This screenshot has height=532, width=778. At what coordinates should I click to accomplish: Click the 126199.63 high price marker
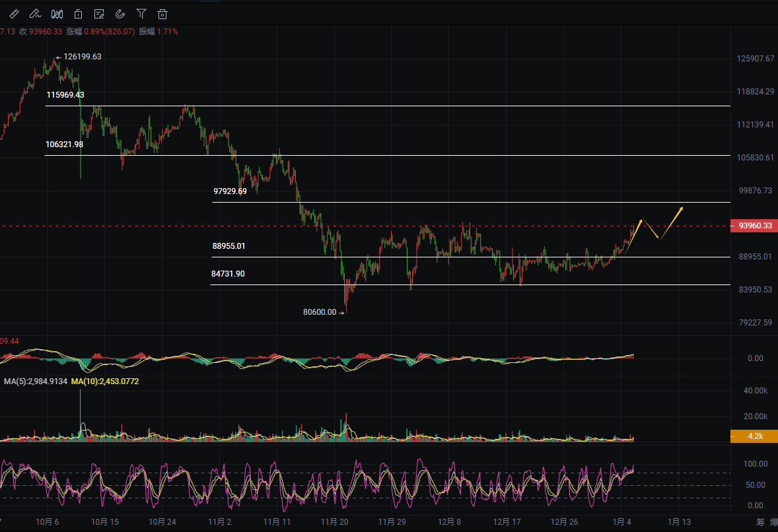(82, 57)
